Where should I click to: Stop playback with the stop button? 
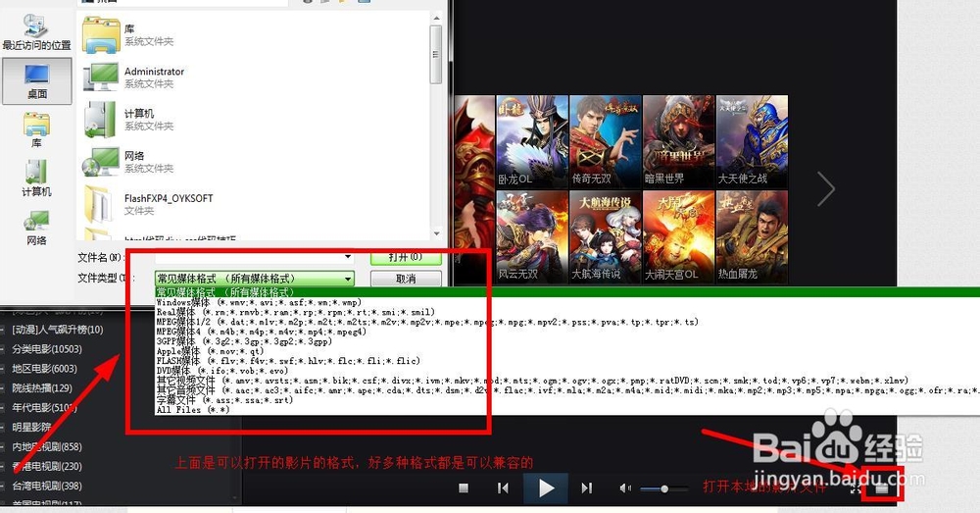click(x=464, y=487)
